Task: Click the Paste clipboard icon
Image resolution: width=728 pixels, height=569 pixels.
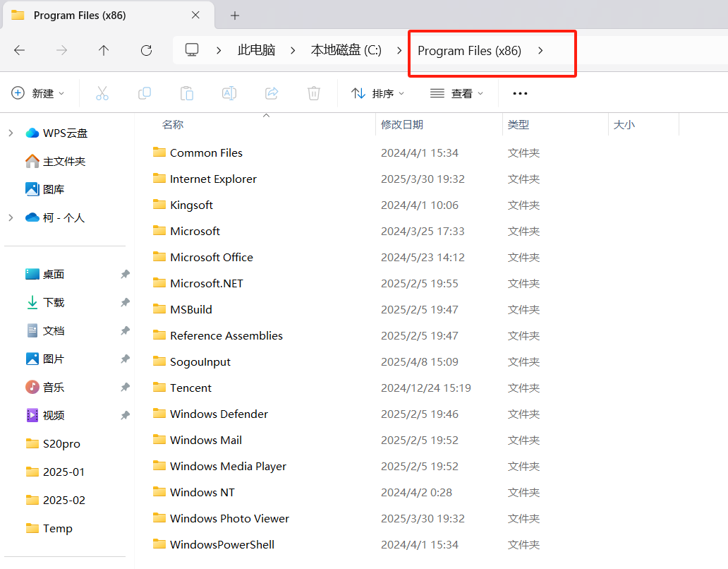Action: coord(187,93)
